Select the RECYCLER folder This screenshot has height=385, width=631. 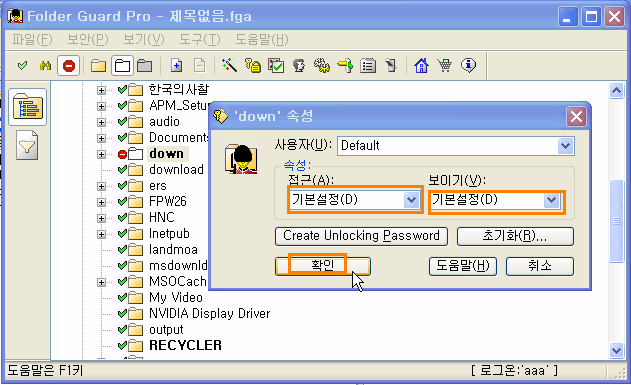(x=185, y=345)
